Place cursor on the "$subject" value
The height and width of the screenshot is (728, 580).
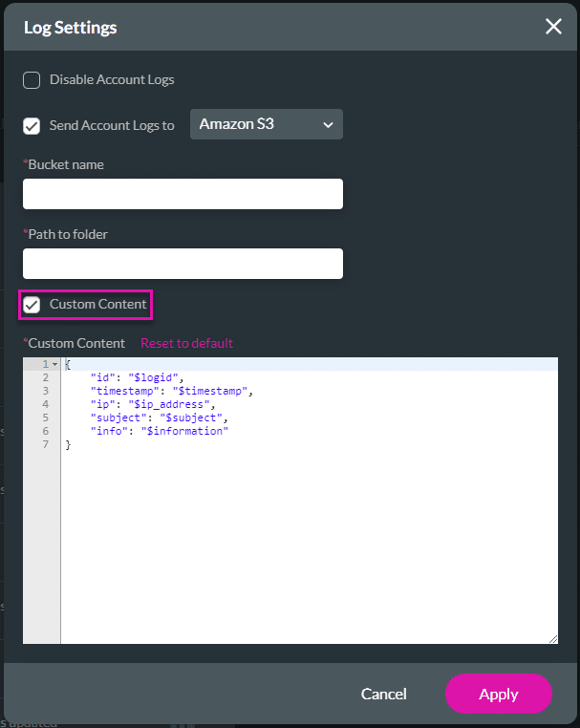[193, 418]
